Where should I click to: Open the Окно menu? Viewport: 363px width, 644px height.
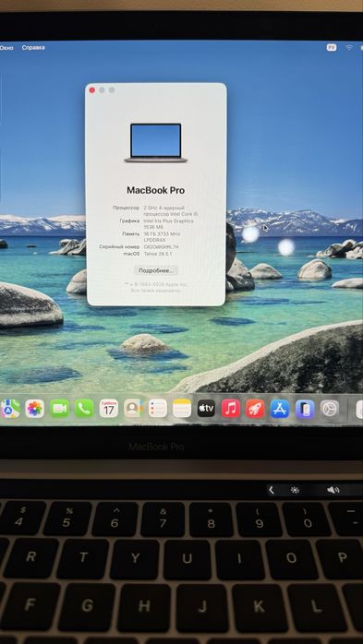click(6, 48)
